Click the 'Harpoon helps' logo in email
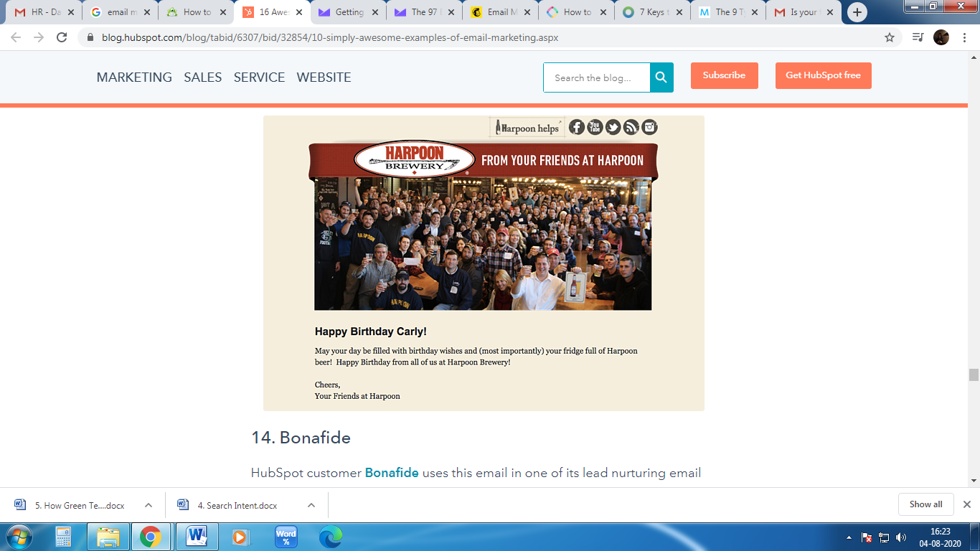The height and width of the screenshot is (551, 980). click(x=527, y=128)
